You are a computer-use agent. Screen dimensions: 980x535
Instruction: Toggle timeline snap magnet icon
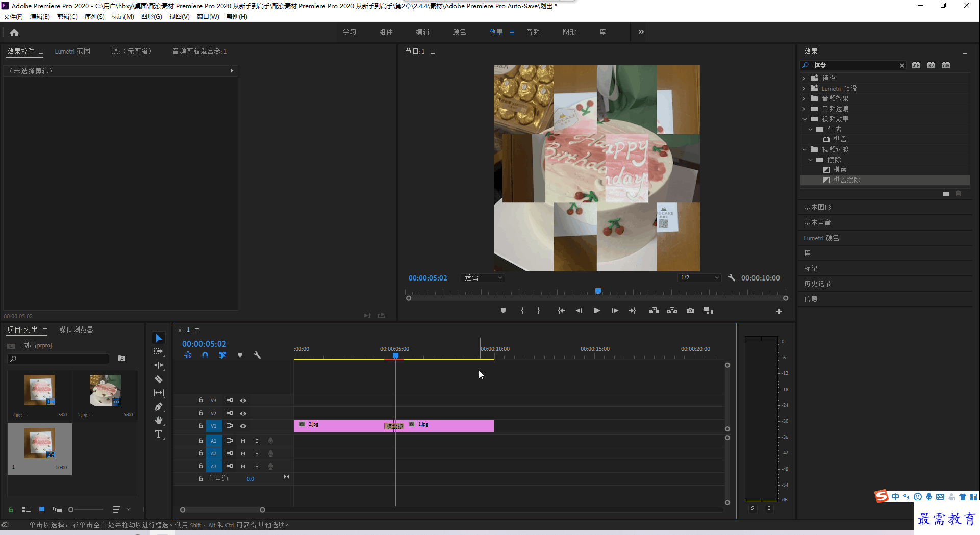point(205,355)
